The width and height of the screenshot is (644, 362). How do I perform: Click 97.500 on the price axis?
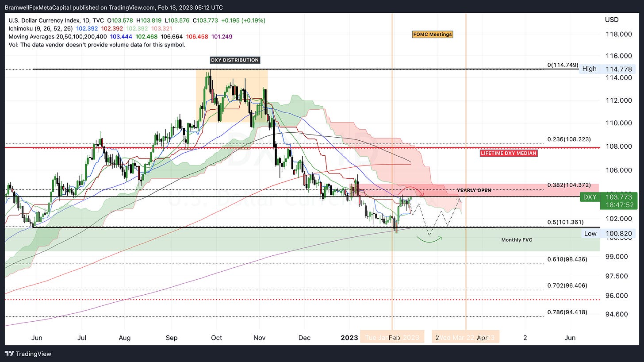tap(617, 276)
